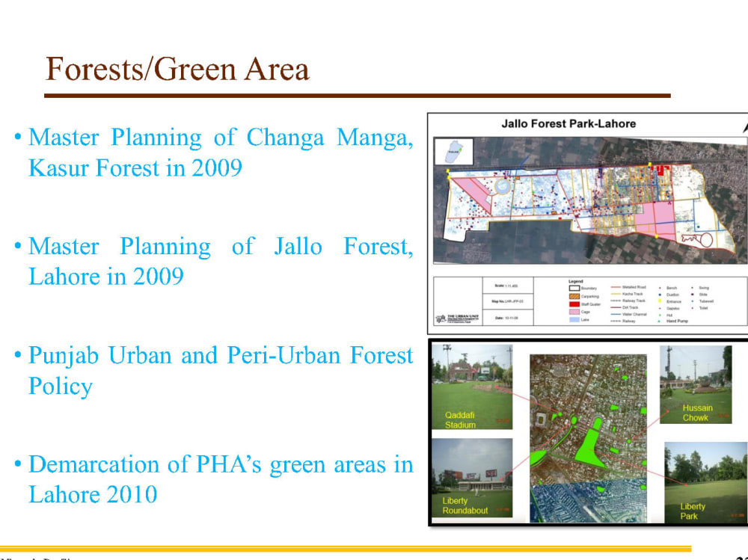Click the 'Jallo Forest Park-Lahore' map title
748x560 pixels.
[x=568, y=124]
